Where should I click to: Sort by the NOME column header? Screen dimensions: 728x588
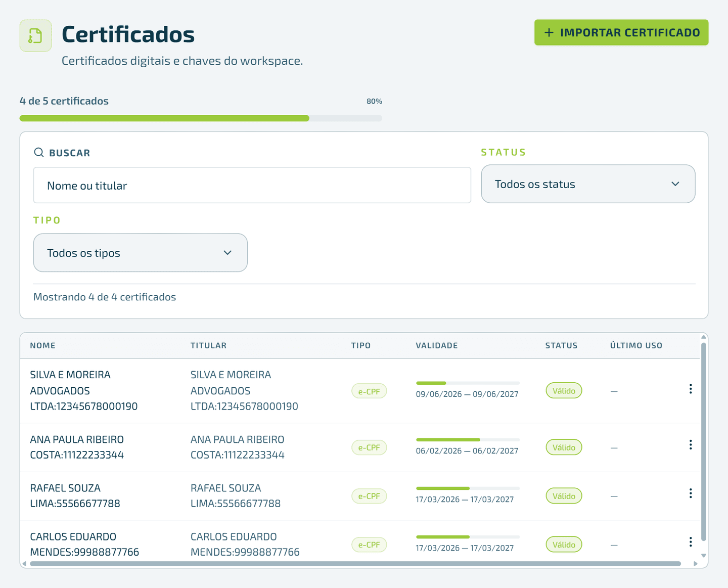43,346
